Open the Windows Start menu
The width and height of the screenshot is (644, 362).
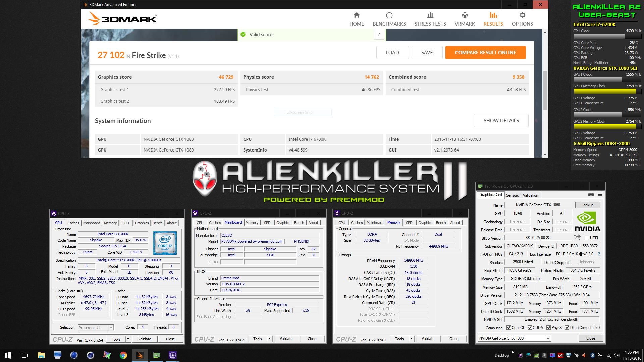pos(8,355)
